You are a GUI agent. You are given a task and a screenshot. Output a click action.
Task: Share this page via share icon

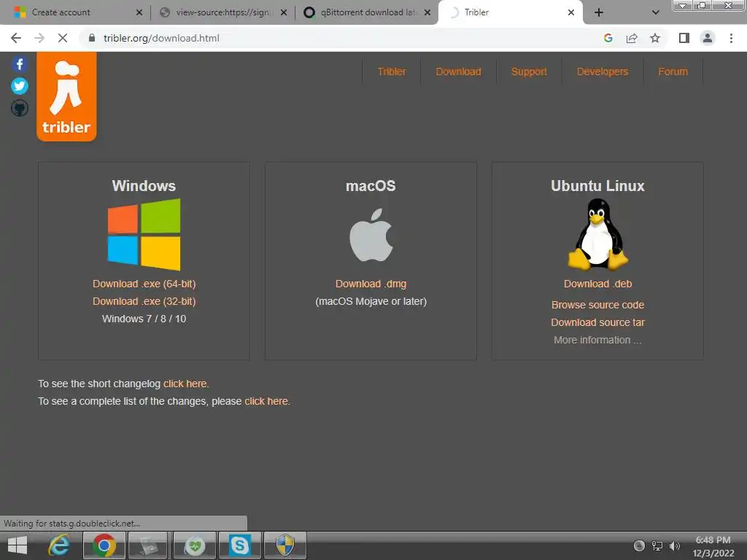pos(632,38)
